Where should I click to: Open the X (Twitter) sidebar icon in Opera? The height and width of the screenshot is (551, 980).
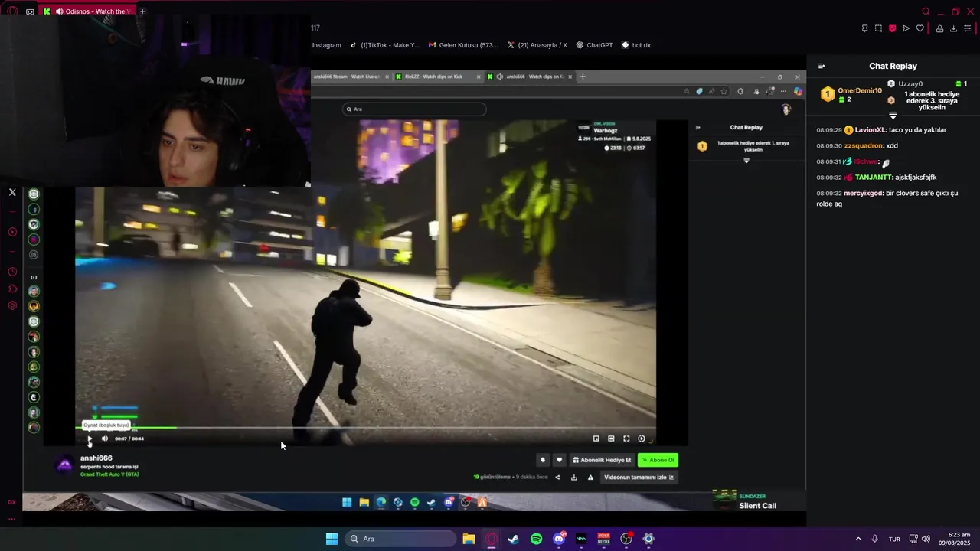12,192
